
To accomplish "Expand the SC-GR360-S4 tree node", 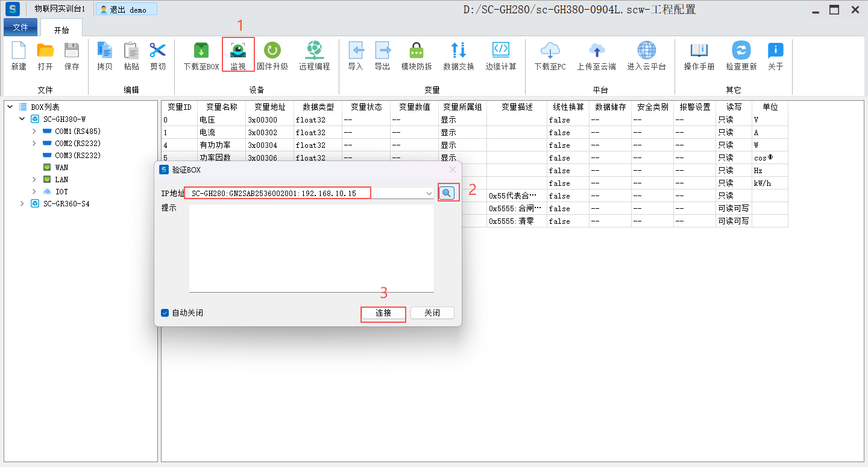I will pyautogui.click(x=22, y=204).
